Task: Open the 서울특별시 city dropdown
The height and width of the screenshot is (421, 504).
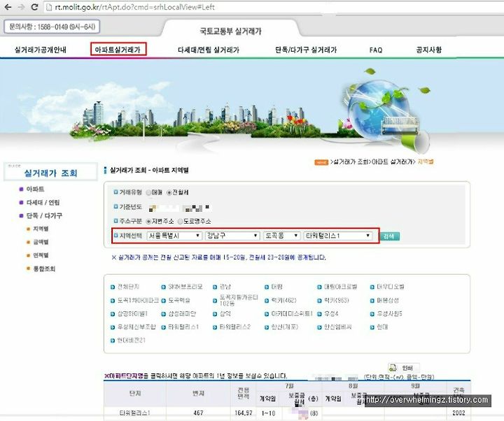Action: 174,236
